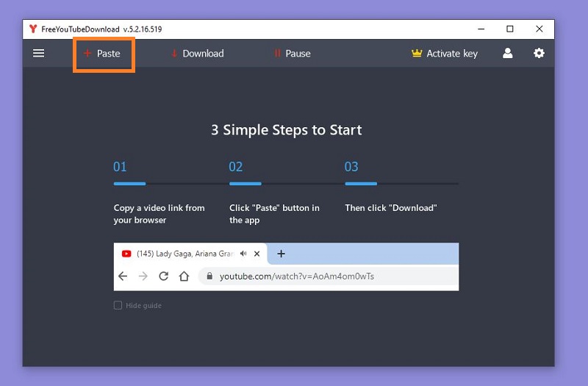Click the red pause bars icon
This screenshot has height=386, width=588.
278,54
